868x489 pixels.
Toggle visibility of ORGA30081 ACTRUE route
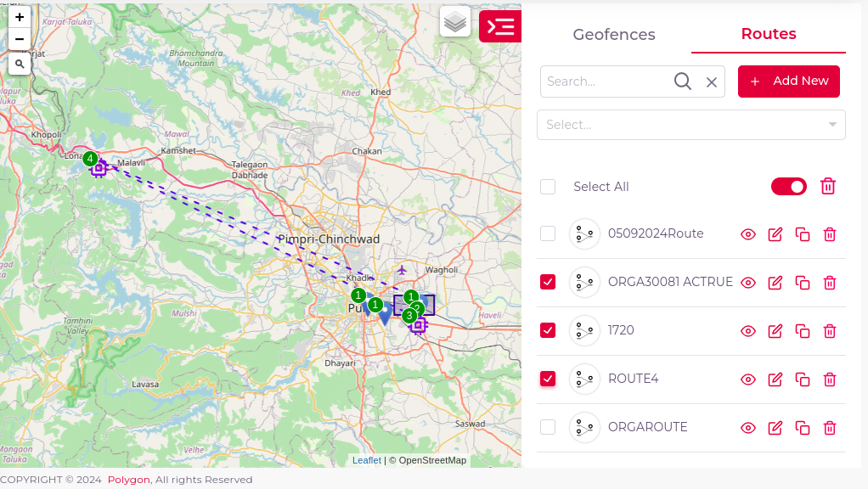click(748, 283)
